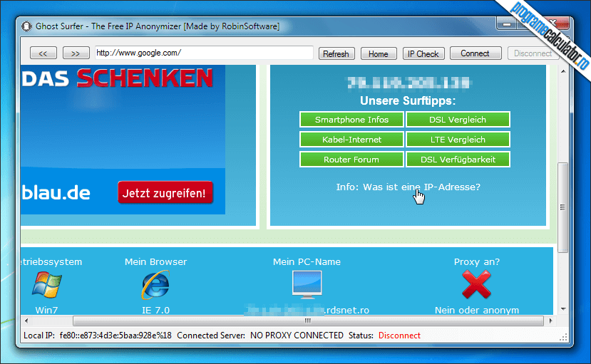The width and height of the screenshot is (591, 364).
Task: Go back with the << button
Action: click(43, 53)
